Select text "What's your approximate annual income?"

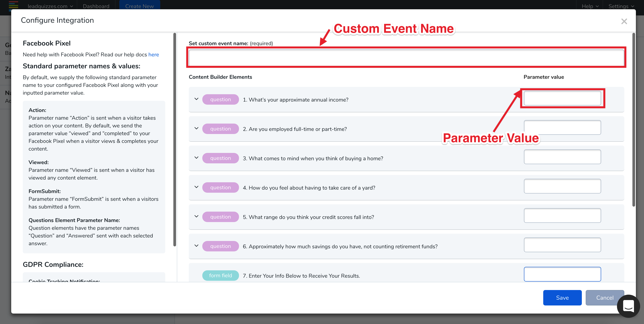298,100
